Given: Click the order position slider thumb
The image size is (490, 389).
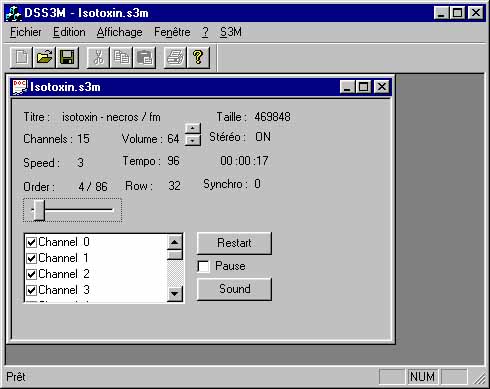Looking at the screenshot, I should tap(39, 210).
